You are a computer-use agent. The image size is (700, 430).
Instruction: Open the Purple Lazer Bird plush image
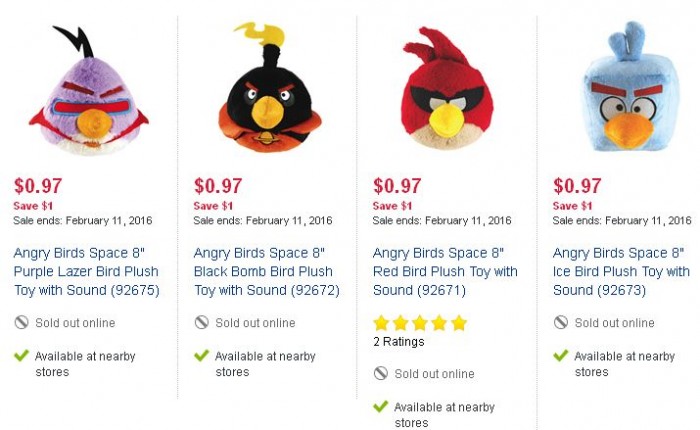[88, 90]
